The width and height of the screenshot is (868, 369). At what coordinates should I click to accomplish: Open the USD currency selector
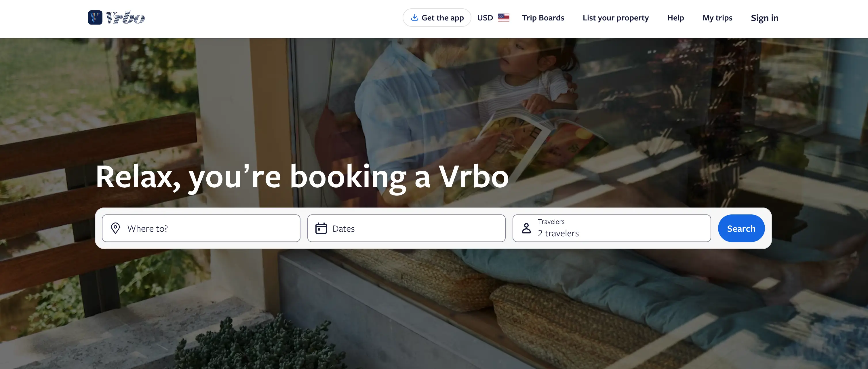pyautogui.click(x=493, y=18)
